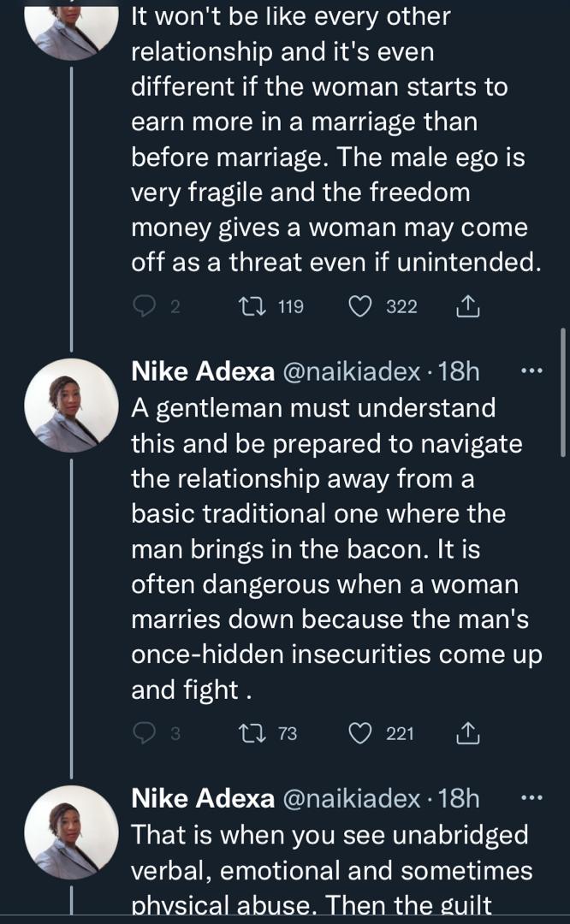Open 18h timestamp on 'A gentleman' tweet

[x=459, y=372]
